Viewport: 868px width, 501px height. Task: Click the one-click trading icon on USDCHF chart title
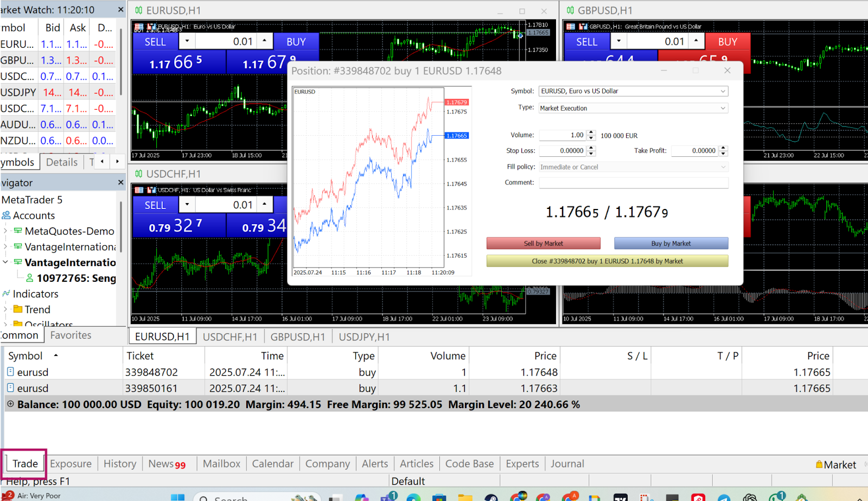[151, 190]
